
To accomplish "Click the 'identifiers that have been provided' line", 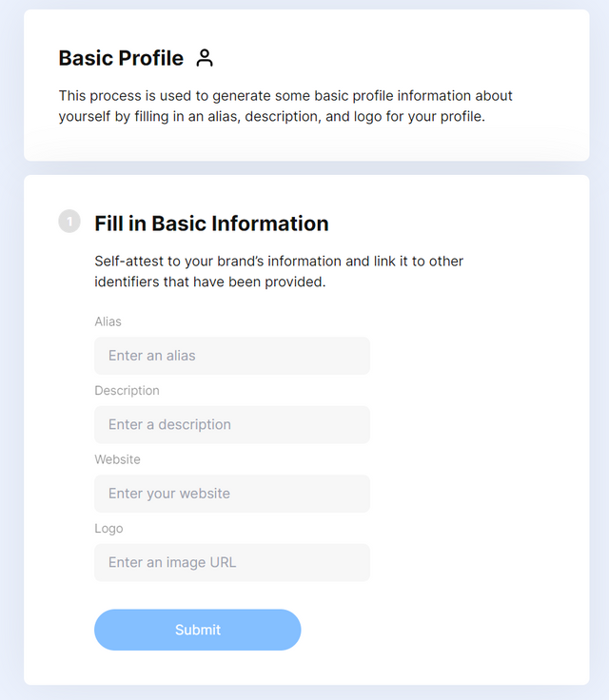I will pyautogui.click(x=210, y=282).
